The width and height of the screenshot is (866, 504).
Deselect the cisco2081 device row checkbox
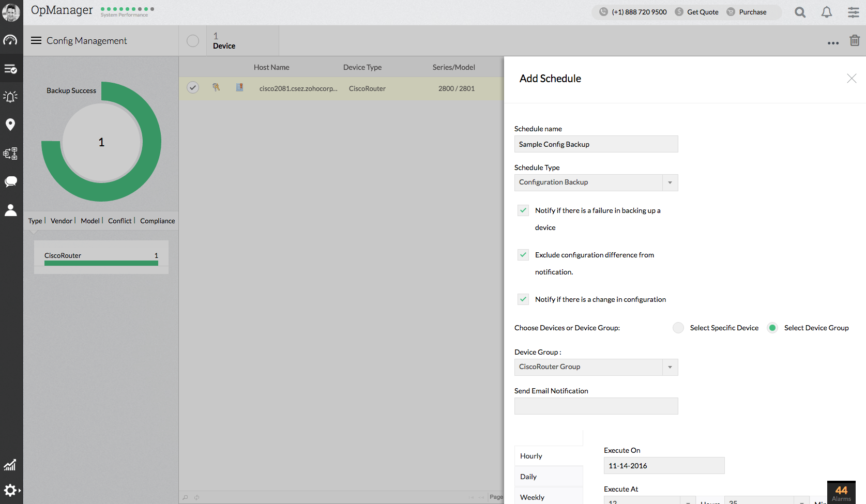pos(193,87)
